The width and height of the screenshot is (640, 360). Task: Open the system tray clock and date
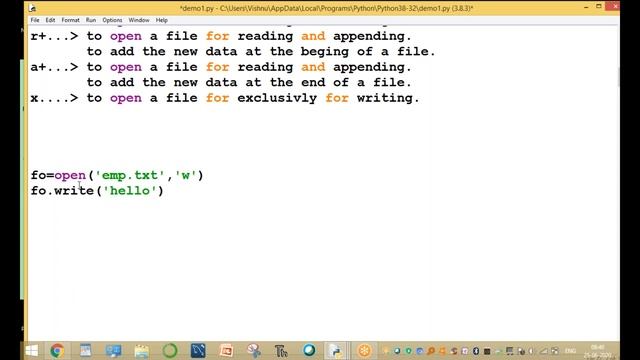(x=598, y=351)
